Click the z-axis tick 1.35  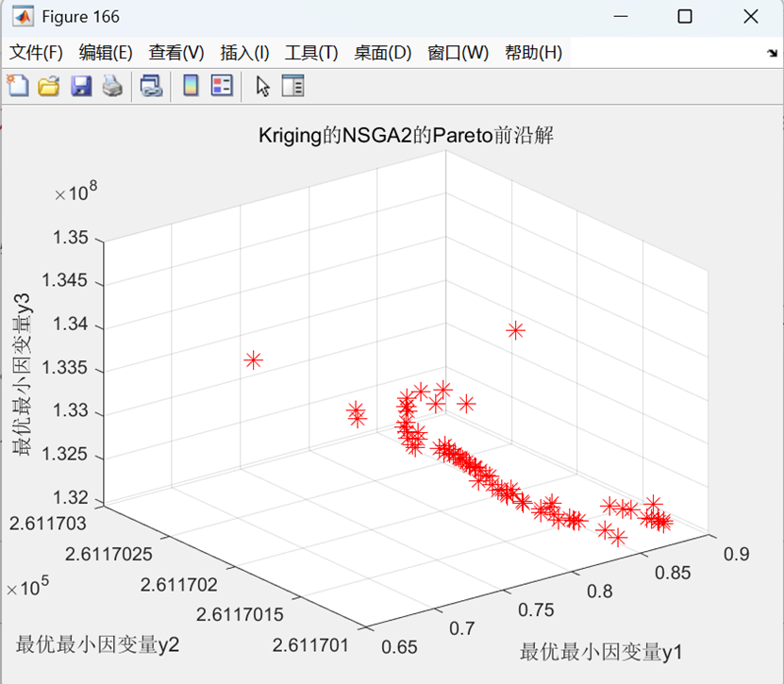pos(71,238)
